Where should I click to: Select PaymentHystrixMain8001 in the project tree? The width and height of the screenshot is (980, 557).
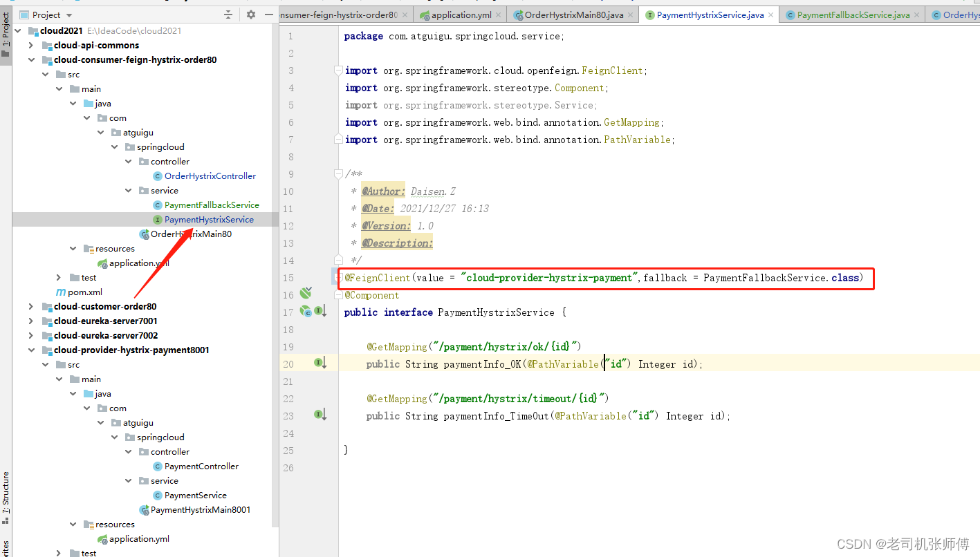[x=201, y=509]
